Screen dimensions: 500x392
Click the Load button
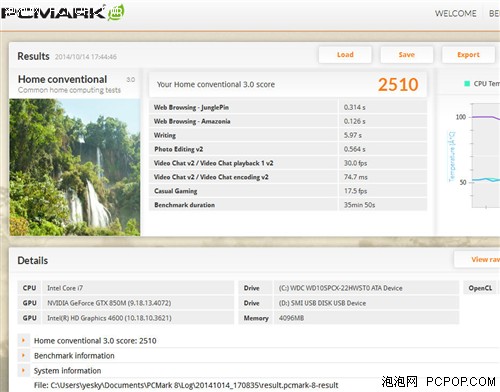point(345,55)
